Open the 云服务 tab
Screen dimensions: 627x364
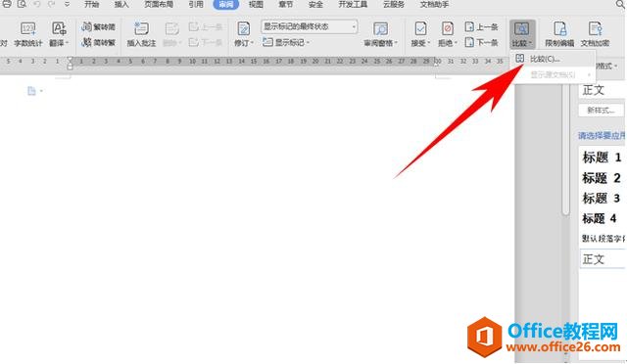click(394, 4)
